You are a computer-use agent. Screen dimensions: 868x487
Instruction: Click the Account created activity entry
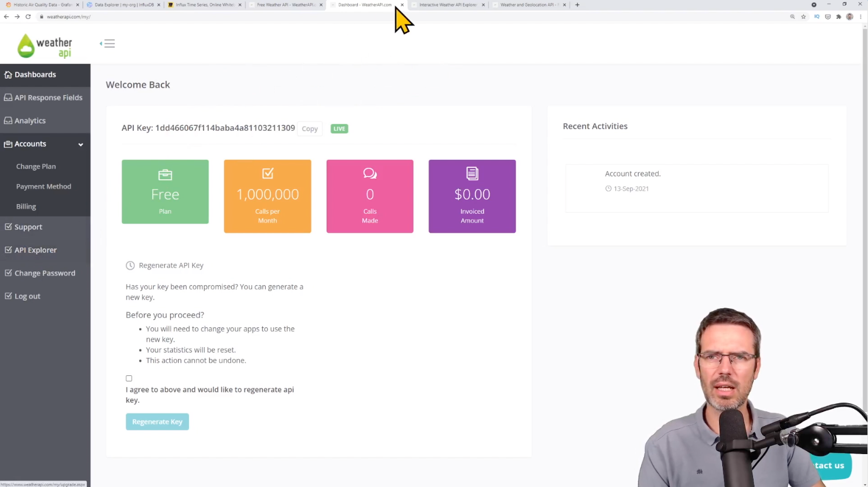697,188
